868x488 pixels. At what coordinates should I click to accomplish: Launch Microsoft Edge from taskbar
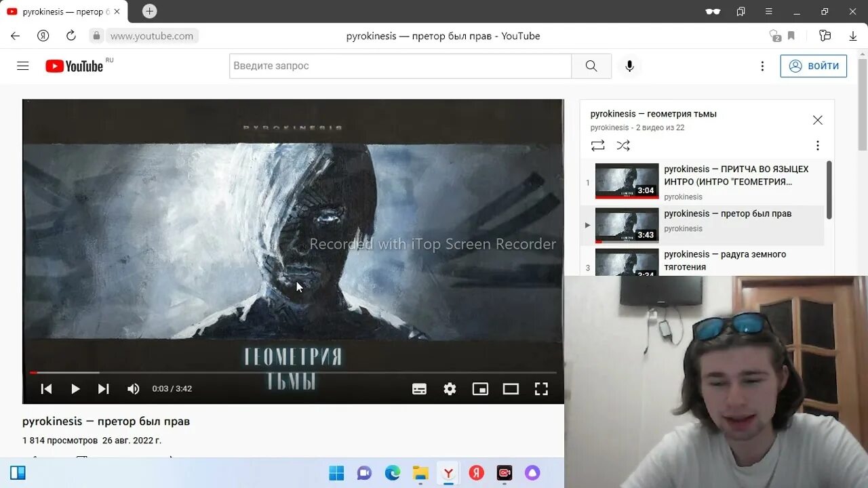tap(393, 473)
